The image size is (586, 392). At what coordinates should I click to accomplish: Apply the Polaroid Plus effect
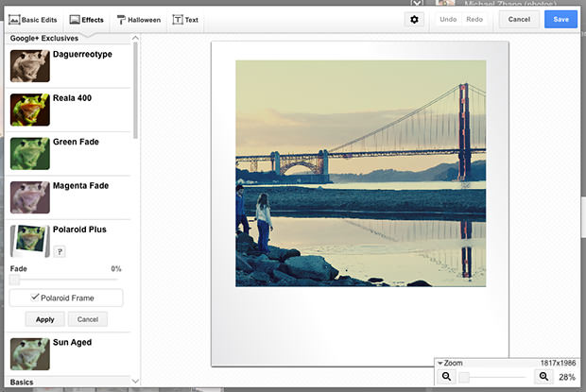tap(44, 319)
